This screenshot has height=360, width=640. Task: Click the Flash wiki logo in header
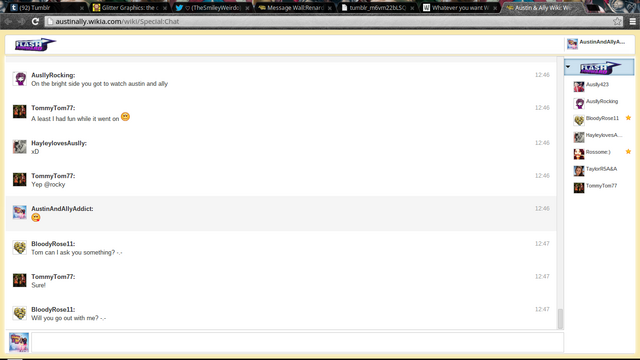coord(35,44)
